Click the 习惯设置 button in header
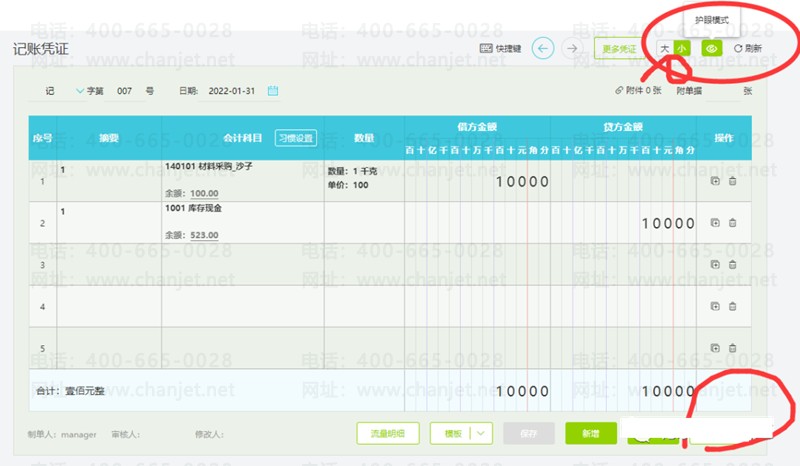This screenshot has height=466, width=800. pos(295,138)
